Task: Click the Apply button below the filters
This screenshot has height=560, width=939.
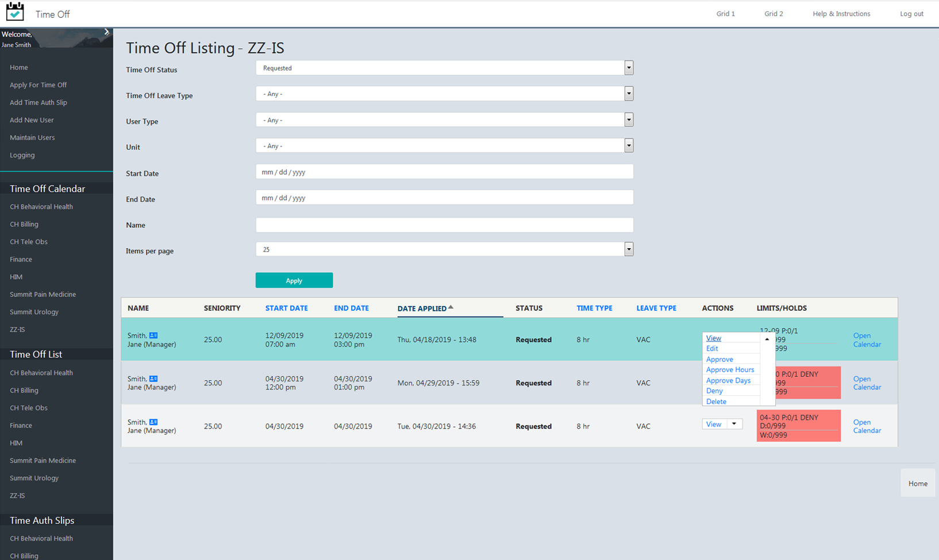Action: 294,280
